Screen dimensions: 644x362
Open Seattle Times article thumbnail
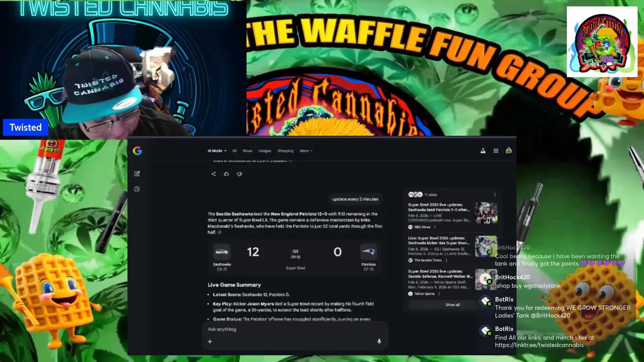point(486,246)
